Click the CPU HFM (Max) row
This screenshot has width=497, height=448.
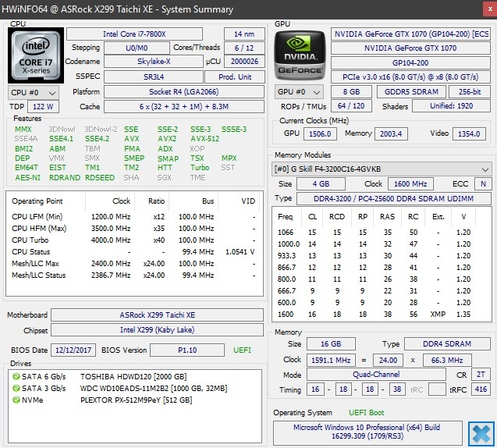(133, 228)
